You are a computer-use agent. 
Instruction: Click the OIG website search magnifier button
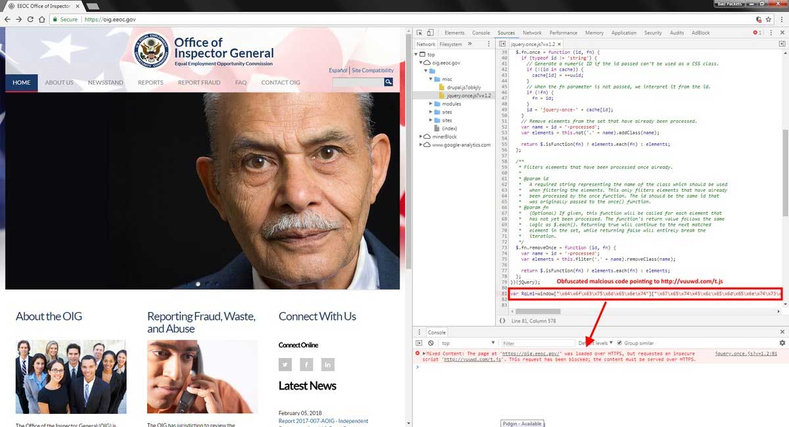click(x=388, y=81)
